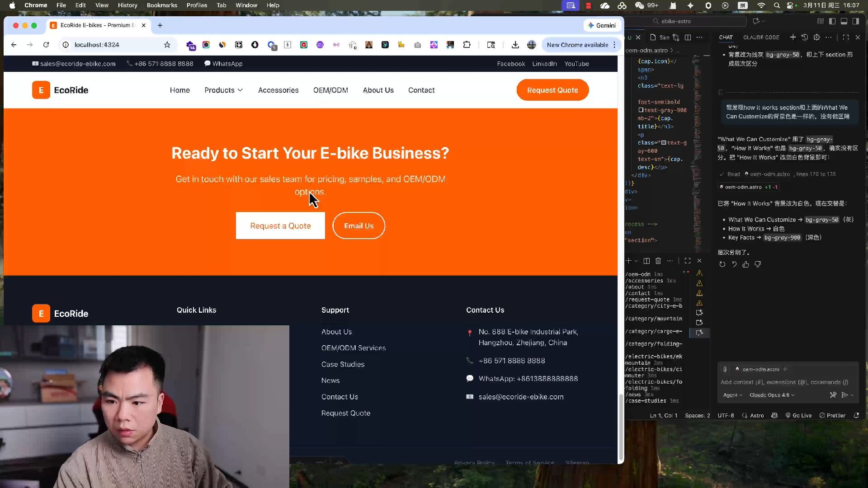Open the LinkedIn link in top bar
Viewport: 868px width, 488px height.
544,64
